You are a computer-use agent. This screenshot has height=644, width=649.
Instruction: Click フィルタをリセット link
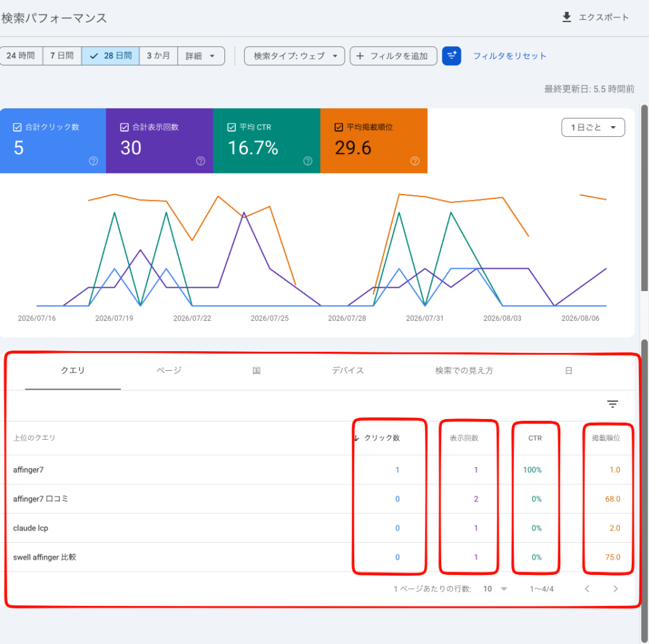click(x=510, y=56)
